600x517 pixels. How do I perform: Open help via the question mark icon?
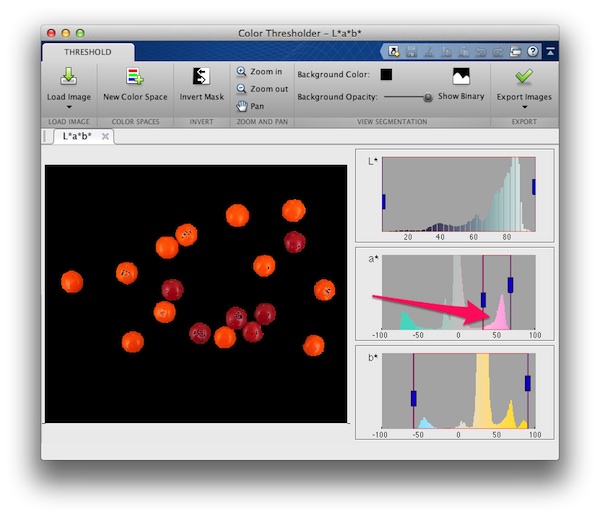(x=532, y=51)
